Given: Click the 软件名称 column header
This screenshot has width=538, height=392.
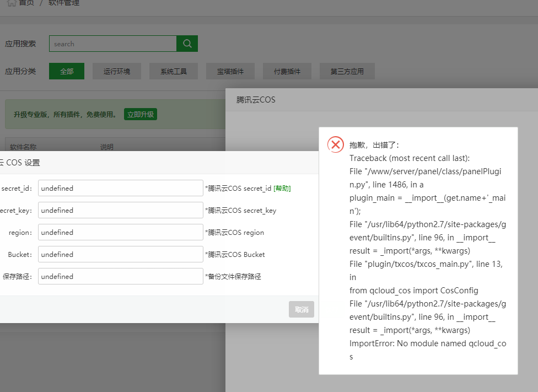Looking at the screenshot, I should (23, 147).
